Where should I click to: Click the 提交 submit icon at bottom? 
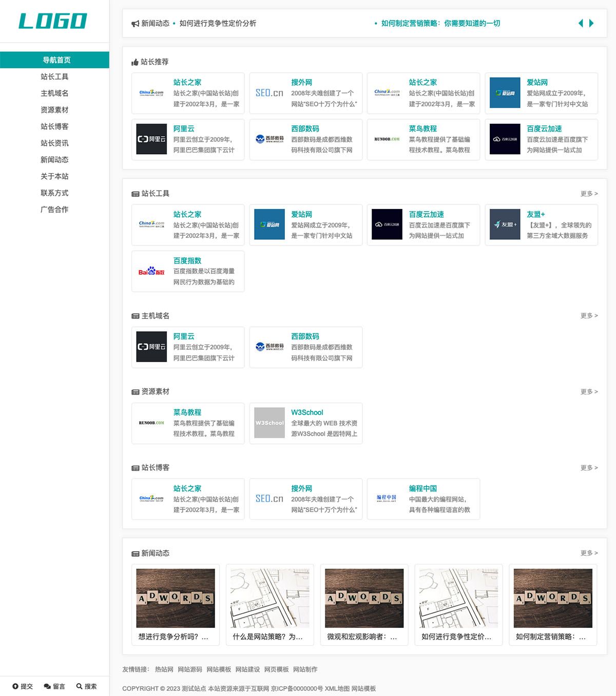point(15,686)
